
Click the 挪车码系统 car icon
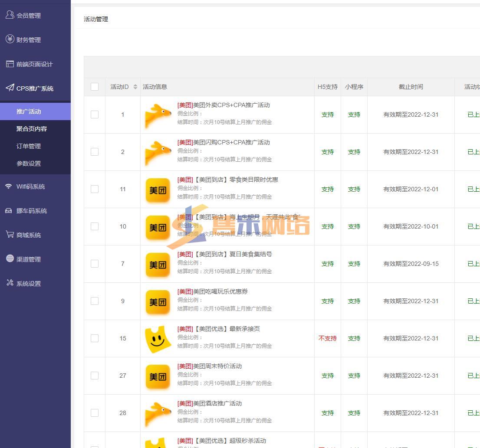coord(9,211)
